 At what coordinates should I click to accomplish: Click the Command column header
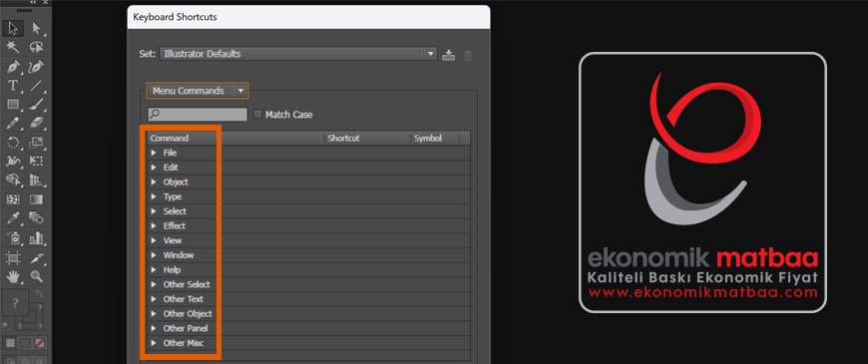[x=235, y=139]
